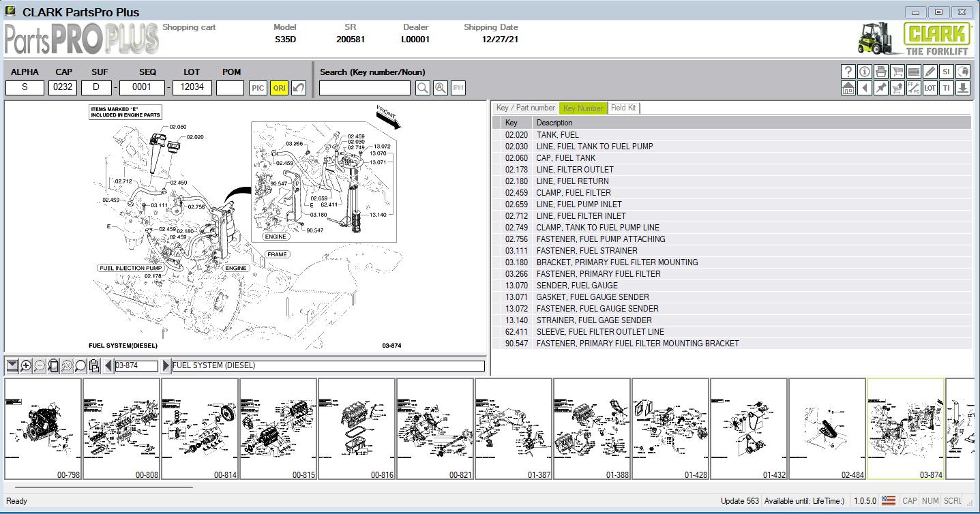Click the ALPHA input field

[25, 87]
